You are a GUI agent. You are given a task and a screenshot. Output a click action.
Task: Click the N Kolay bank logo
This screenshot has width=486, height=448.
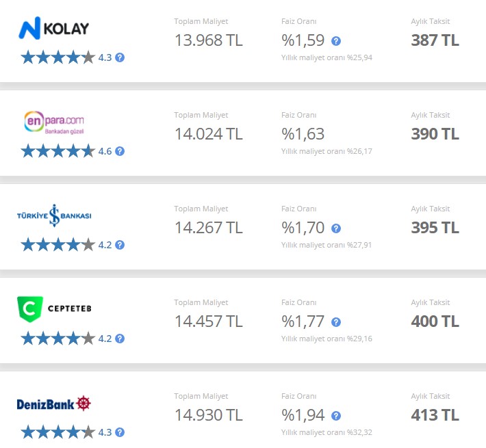(x=54, y=28)
